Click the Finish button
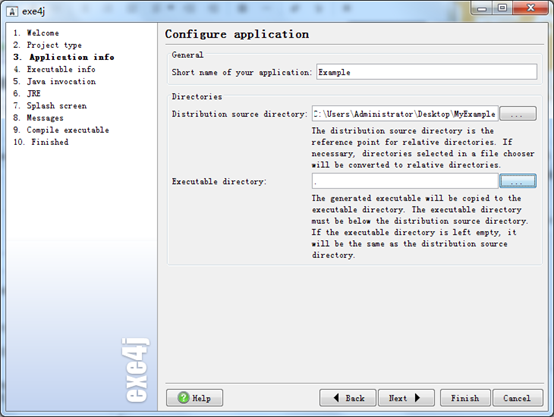Screen dimensions: 554x417 465,398
